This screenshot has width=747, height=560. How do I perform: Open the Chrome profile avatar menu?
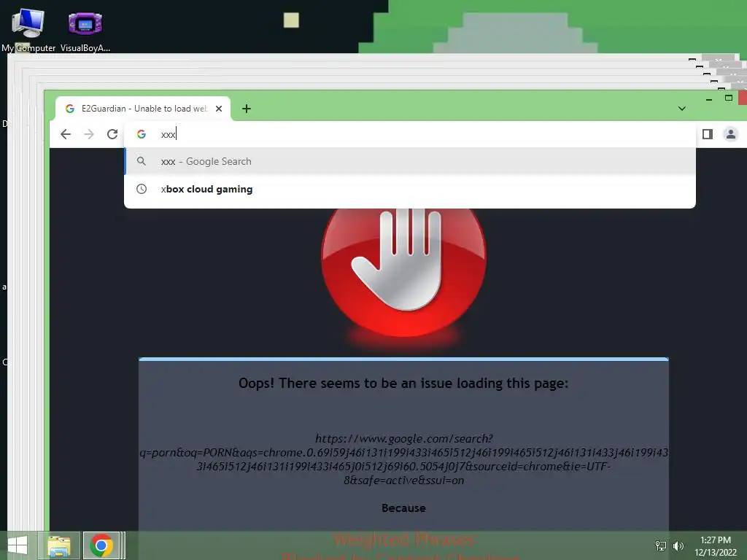(730, 134)
